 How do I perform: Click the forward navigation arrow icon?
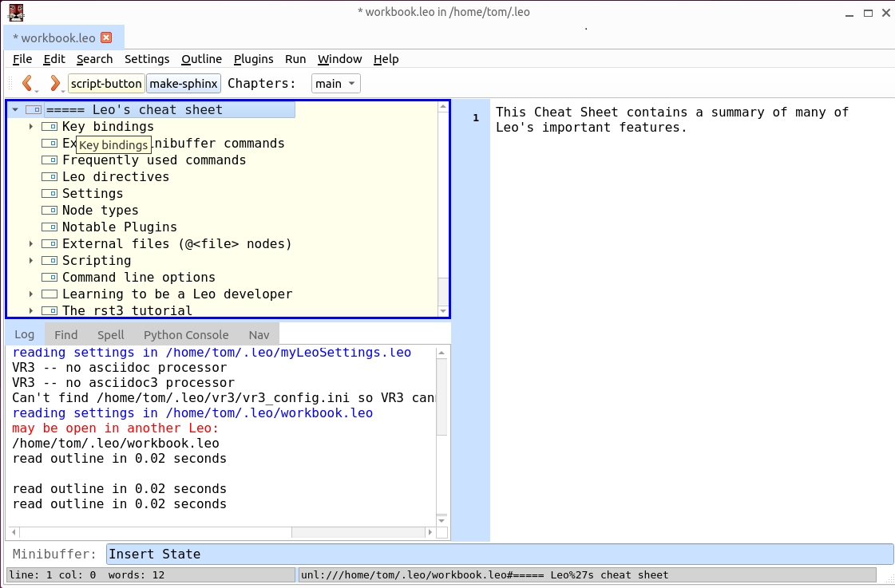(53, 83)
